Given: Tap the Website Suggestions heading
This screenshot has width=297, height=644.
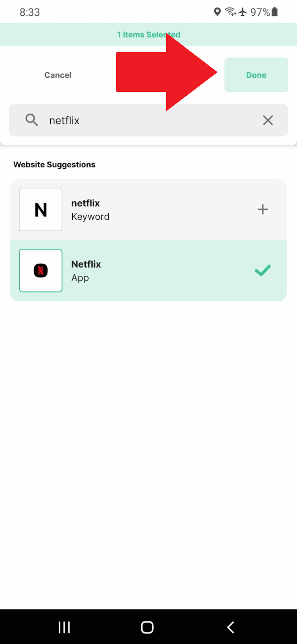Looking at the screenshot, I should (x=54, y=165).
